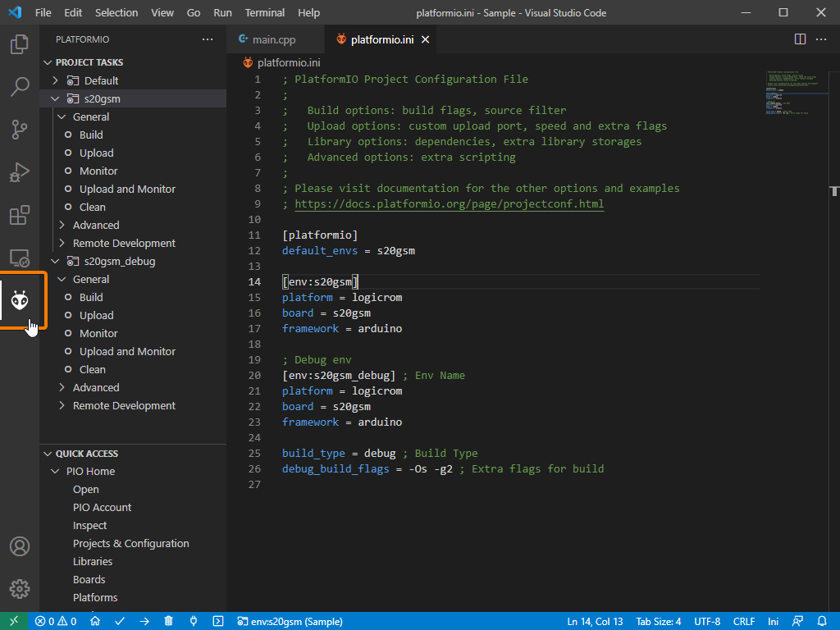Switch to the main.cpp tab
The height and width of the screenshot is (630, 840).
click(274, 39)
